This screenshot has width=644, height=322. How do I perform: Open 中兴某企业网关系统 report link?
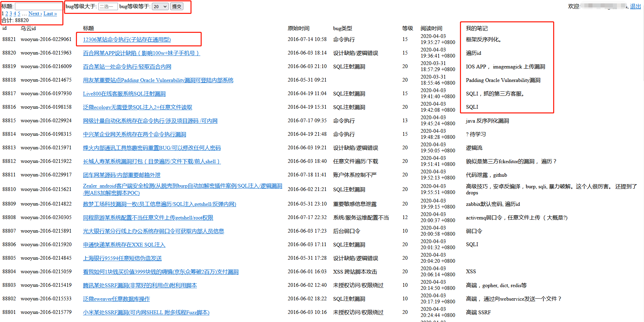(135, 134)
